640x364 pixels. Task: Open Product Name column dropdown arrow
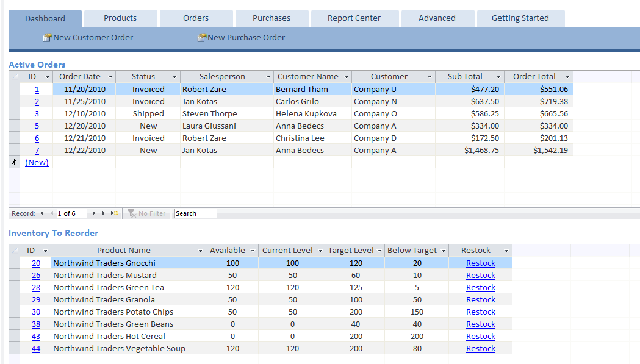pos(200,251)
